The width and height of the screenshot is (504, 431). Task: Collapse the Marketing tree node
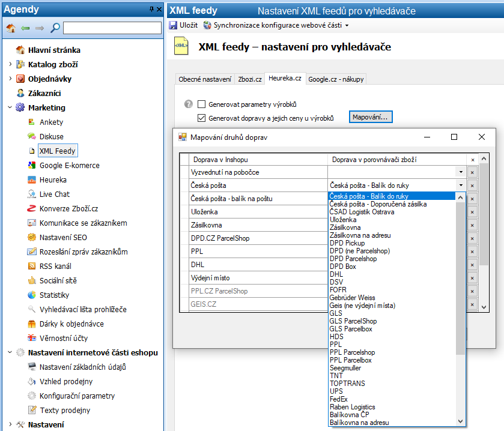coord(10,107)
